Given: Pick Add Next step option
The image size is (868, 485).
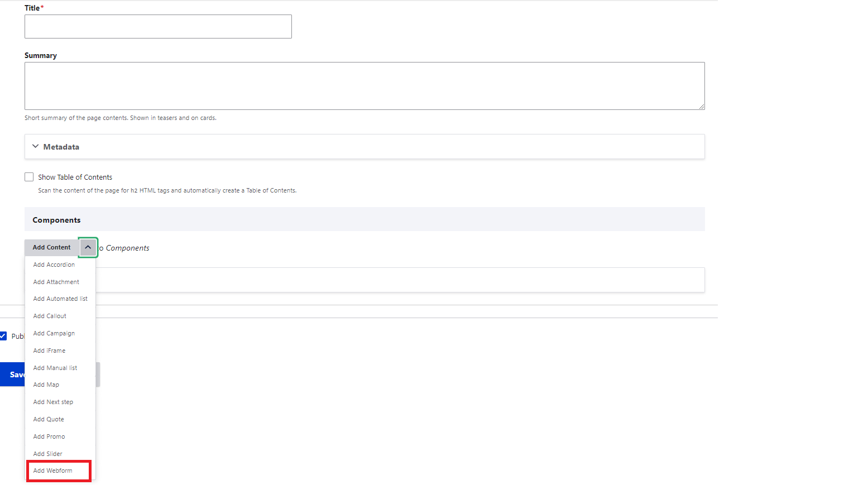Looking at the screenshot, I should [x=53, y=402].
